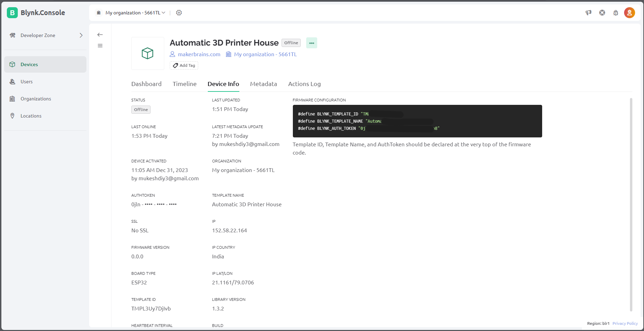Screen dimensions: 644x331
Task: Click the page vertical scrollbar
Action: point(631,205)
